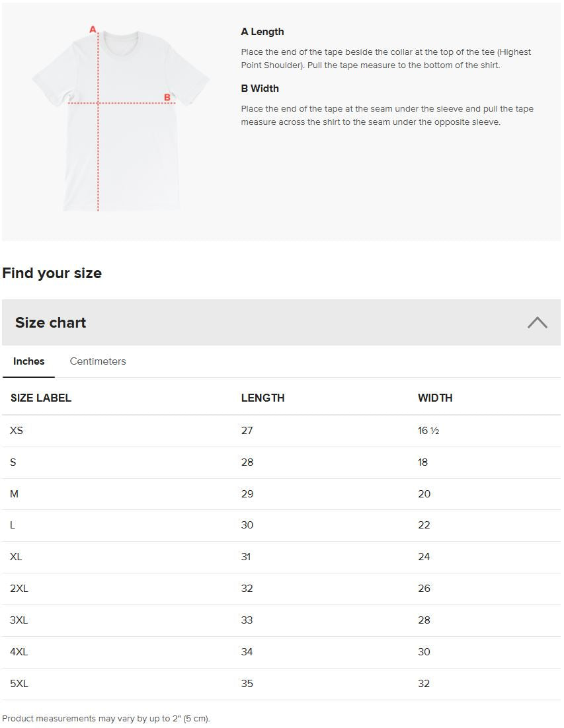Select the 2XL size row label

pyautogui.click(x=19, y=589)
